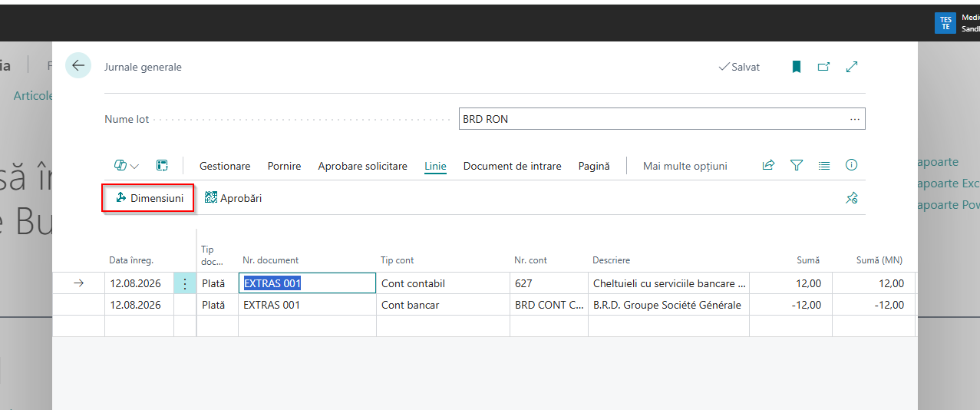Sort by Data înreg. column header

click(131, 260)
